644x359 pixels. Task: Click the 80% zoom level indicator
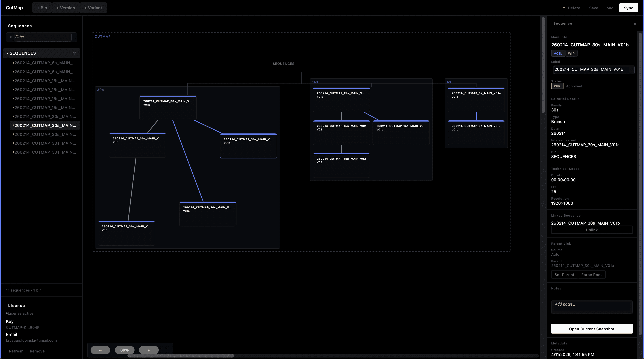click(x=124, y=350)
